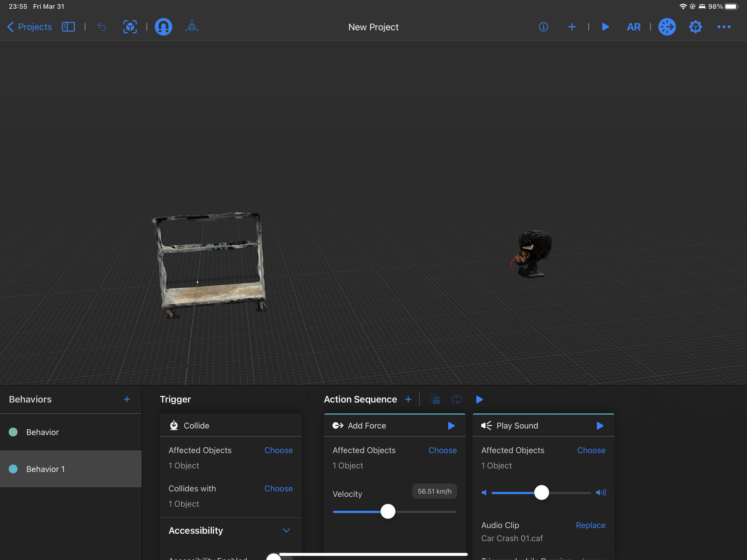The width and height of the screenshot is (747, 560).
Task: Toggle the snapping magnet icon
Action: tap(163, 27)
